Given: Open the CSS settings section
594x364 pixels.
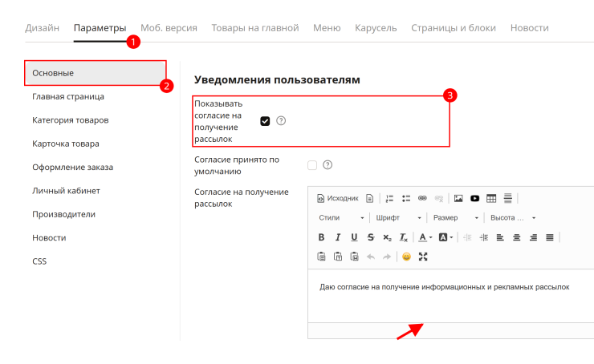Looking at the screenshot, I should coord(39,261).
